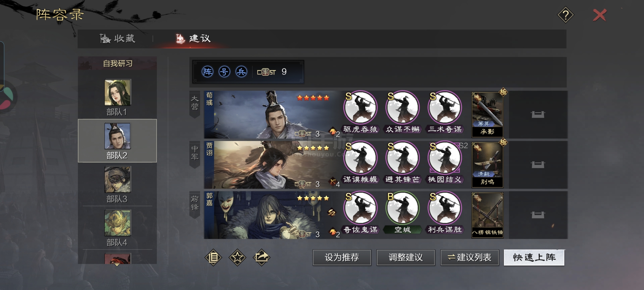644x290 pixels.
Task: Open the 建议列表 button
Action: [469, 258]
